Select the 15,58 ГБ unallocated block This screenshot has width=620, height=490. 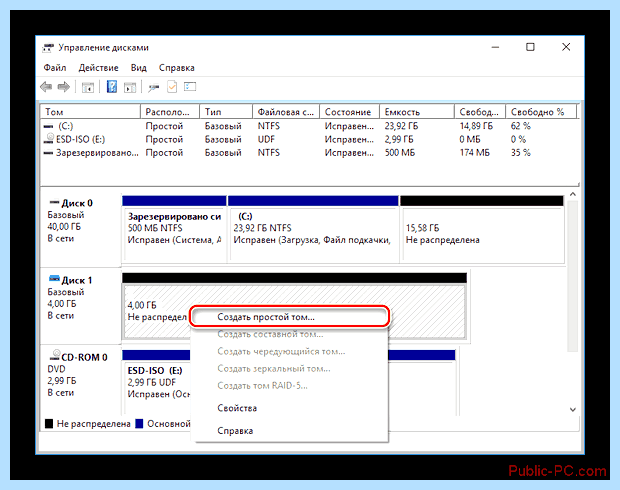pyautogui.click(x=482, y=229)
